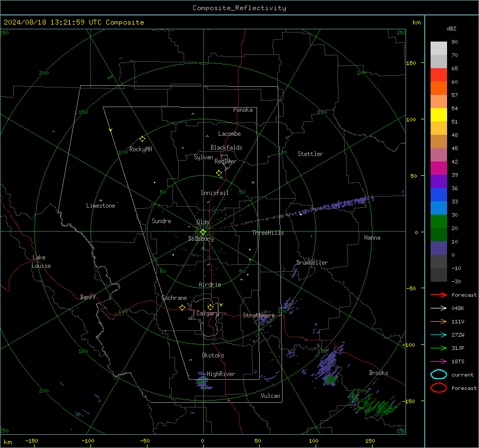Click the Ponoka city label
The image size is (479, 448).
(243, 110)
